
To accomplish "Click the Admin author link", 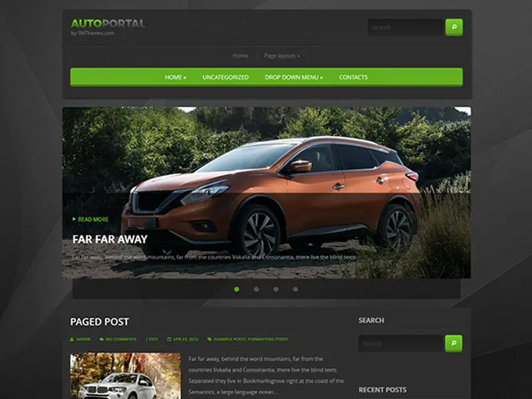I will [83, 339].
